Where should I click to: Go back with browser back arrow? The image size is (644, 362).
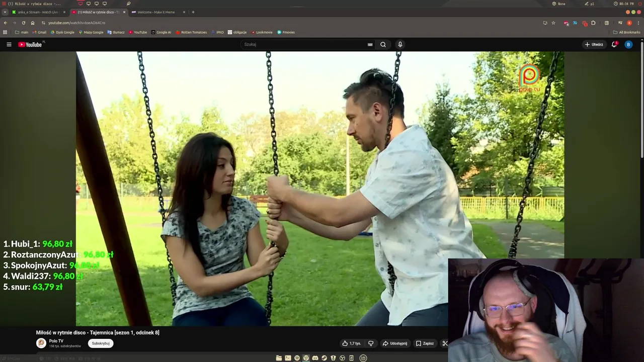pyautogui.click(x=6, y=23)
